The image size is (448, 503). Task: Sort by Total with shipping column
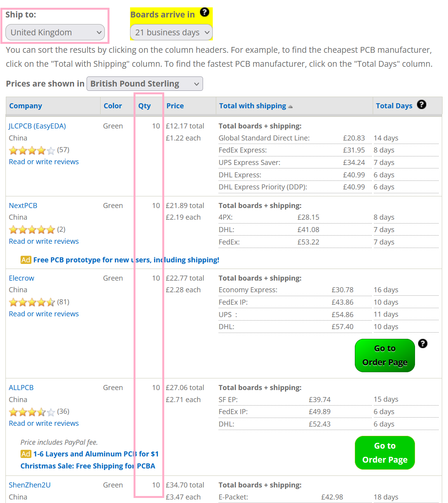[252, 106]
